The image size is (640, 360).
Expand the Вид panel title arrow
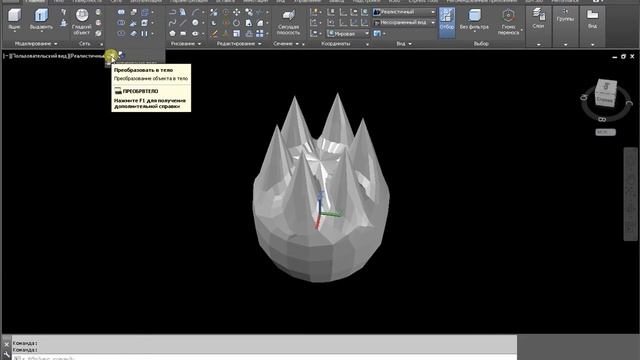coord(410,44)
